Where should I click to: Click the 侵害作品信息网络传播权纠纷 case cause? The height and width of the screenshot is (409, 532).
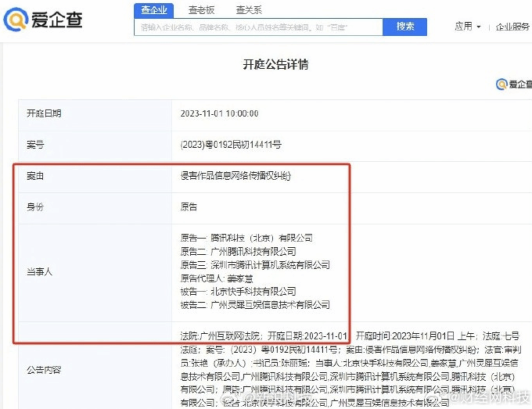(235, 176)
